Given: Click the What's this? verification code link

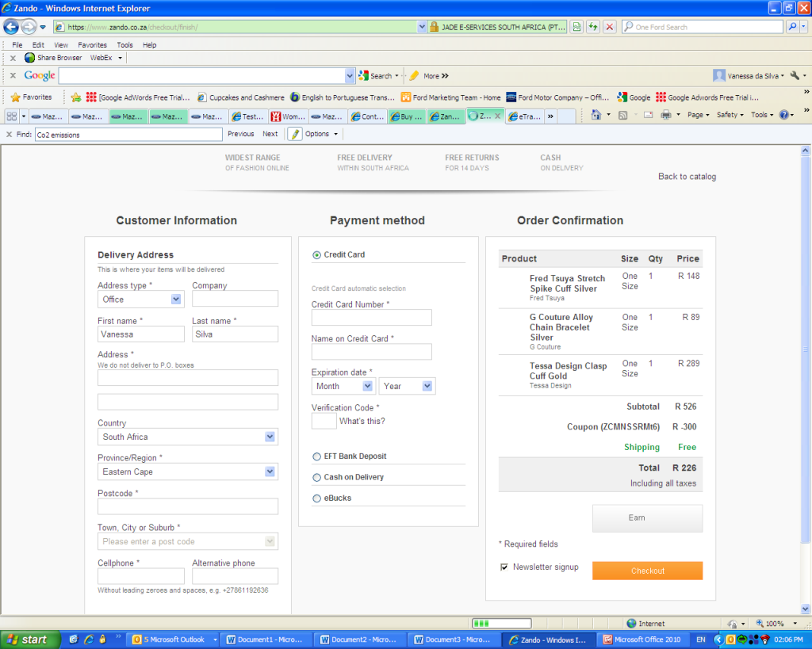Looking at the screenshot, I should (x=362, y=422).
